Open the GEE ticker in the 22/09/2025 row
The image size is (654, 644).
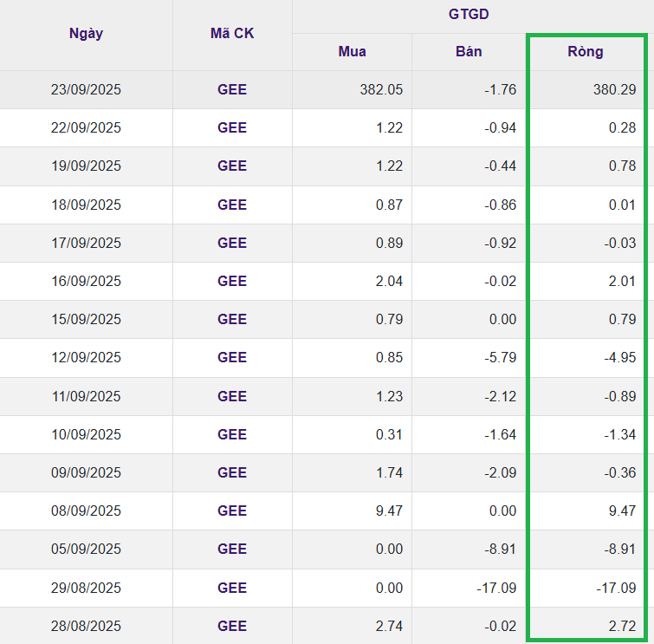point(232,127)
